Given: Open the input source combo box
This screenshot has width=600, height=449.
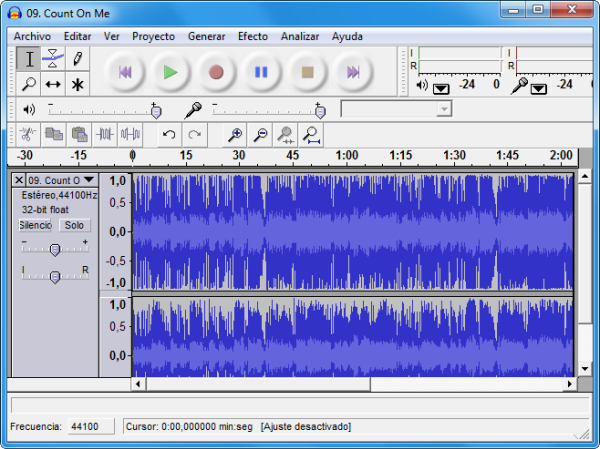Looking at the screenshot, I should (x=396, y=109).
